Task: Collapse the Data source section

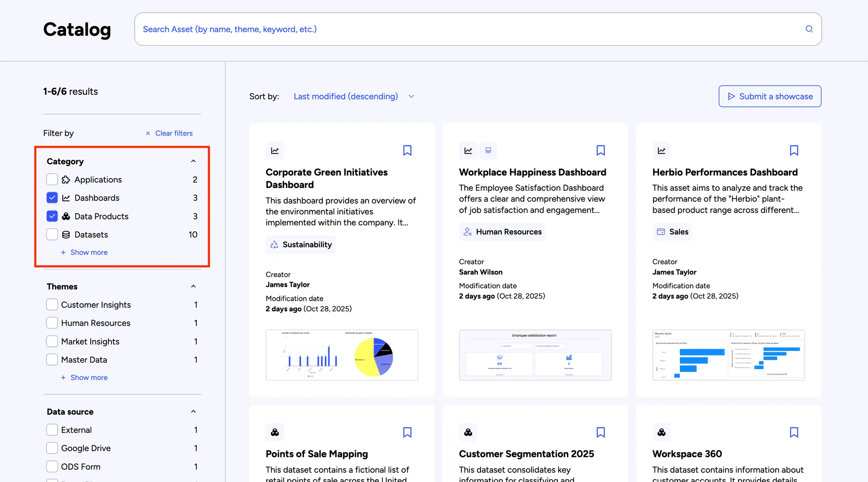Action: (x=193, y=412)
